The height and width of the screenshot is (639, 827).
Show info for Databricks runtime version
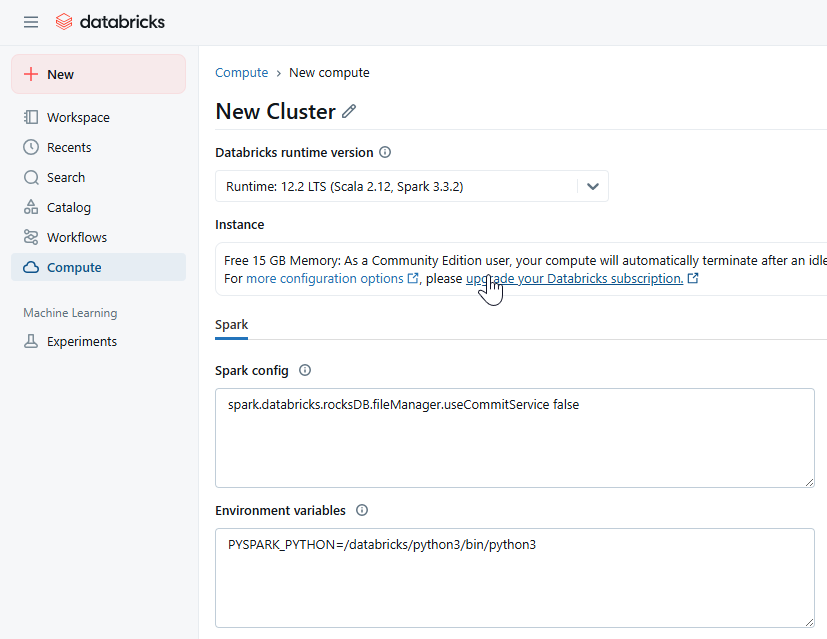(385, 152)
